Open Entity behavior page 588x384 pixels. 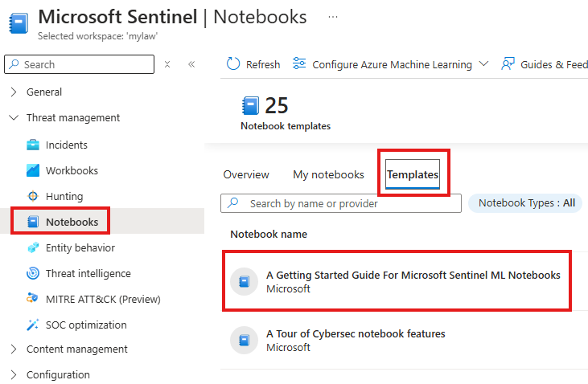click(x=80, y=247)
